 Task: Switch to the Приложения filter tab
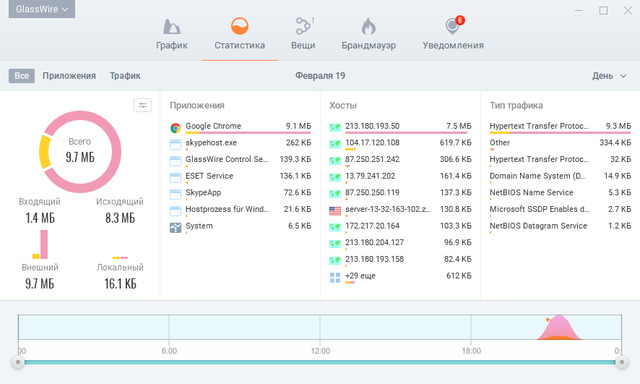coord(69,76)
